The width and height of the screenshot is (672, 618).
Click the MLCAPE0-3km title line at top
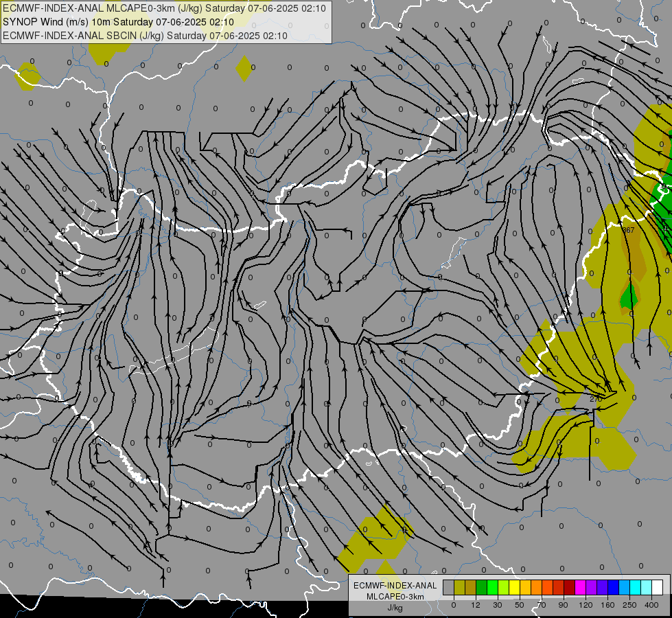[x=164, y=8]
